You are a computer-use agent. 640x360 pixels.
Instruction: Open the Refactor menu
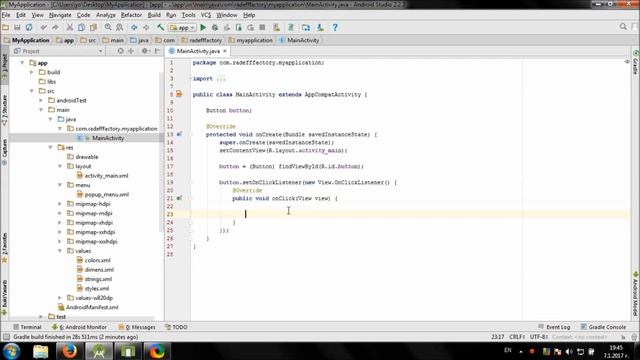131,15
